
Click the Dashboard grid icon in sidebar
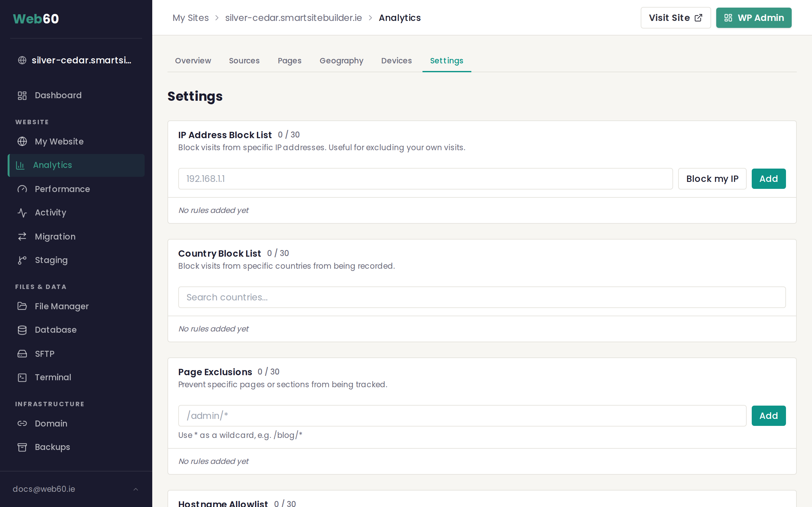coord(22,96)
